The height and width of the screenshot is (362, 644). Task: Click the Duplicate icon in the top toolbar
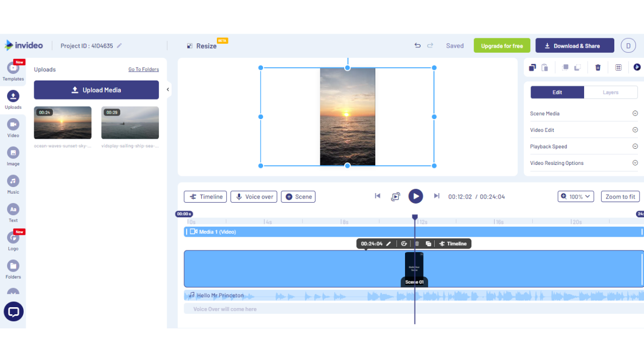pos(532,67)
